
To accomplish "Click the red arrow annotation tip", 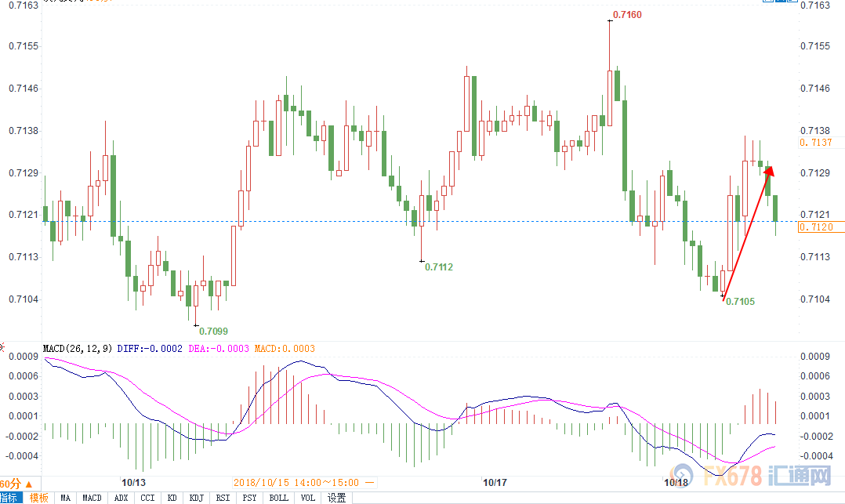I will 771,169.
